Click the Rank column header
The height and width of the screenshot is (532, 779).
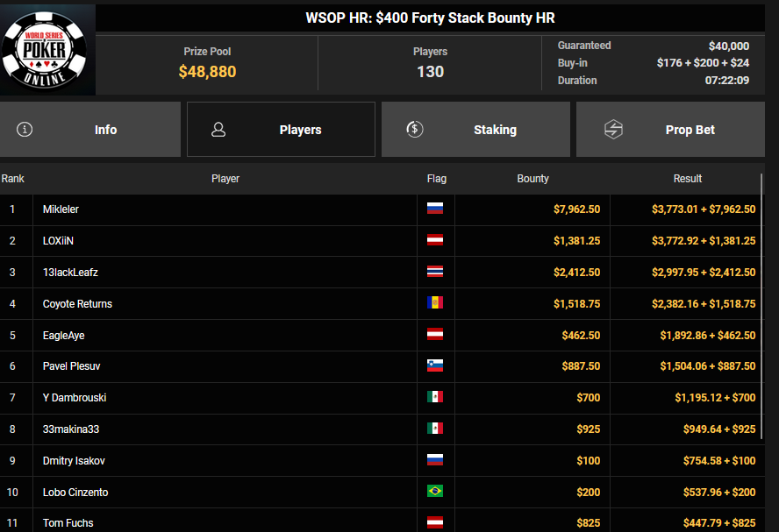(13, 179)
